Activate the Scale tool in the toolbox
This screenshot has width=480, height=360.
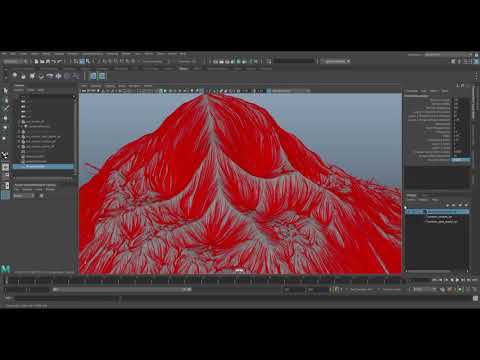click(5, 137)
